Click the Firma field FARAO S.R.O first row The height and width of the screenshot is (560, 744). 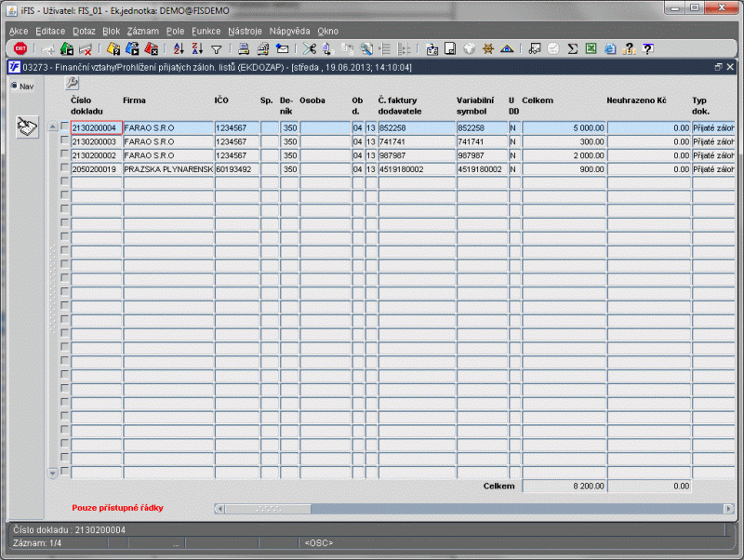pyautogui.click(x=168, y=128)
